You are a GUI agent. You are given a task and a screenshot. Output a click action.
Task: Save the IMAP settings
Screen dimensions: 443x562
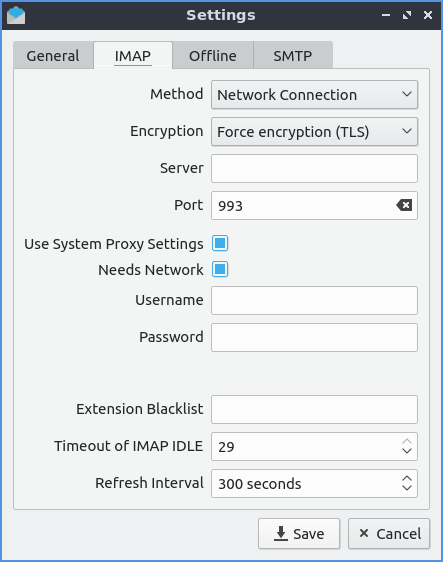[x=299, y=534]
